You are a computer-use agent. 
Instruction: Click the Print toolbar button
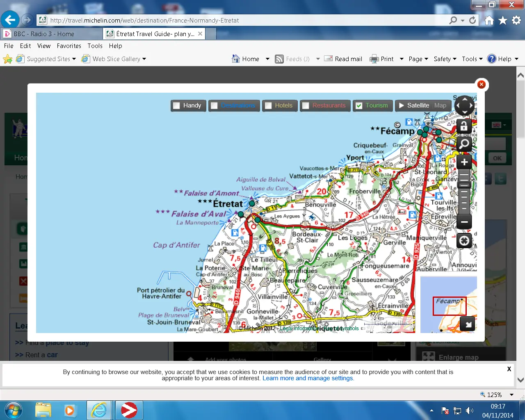click(x=381, y=59)
